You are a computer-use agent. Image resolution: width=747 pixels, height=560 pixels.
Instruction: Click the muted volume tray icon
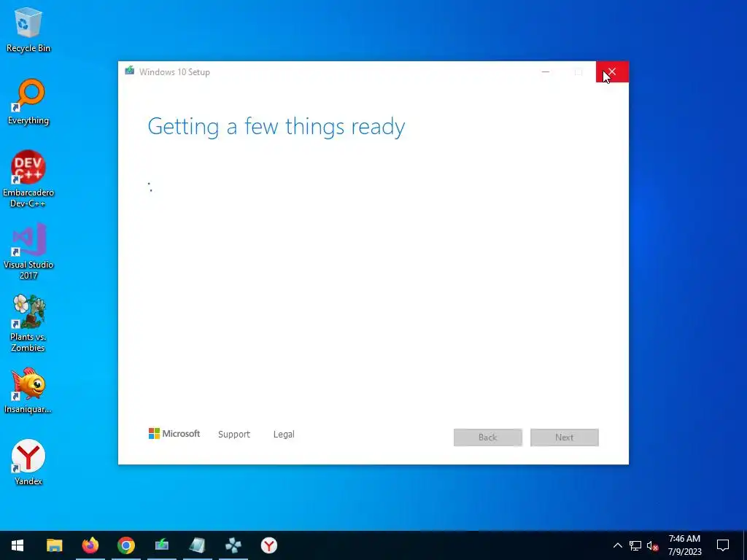click(653, 545)
